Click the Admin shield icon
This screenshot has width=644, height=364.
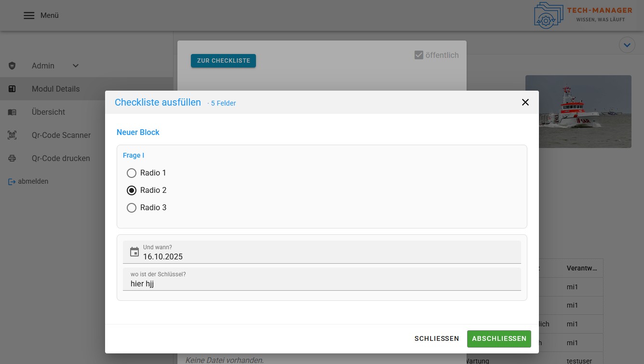pos(12,66)
